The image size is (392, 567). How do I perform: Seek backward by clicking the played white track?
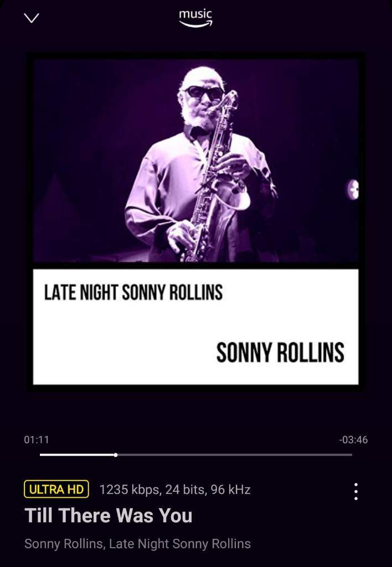76,455
